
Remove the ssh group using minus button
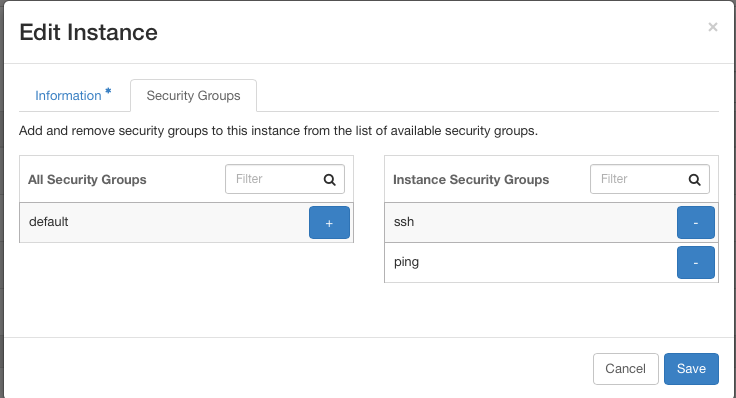pyautogui.click(x=696, y=222)
